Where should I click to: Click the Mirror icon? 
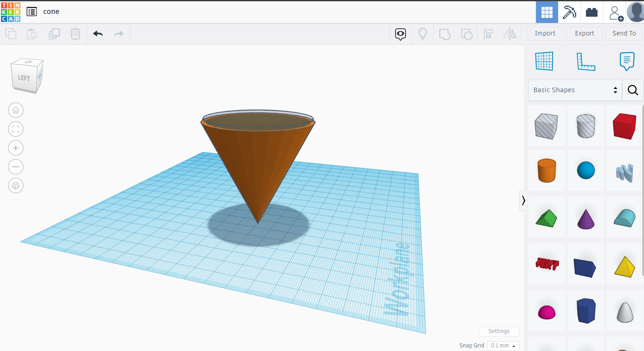510,34
